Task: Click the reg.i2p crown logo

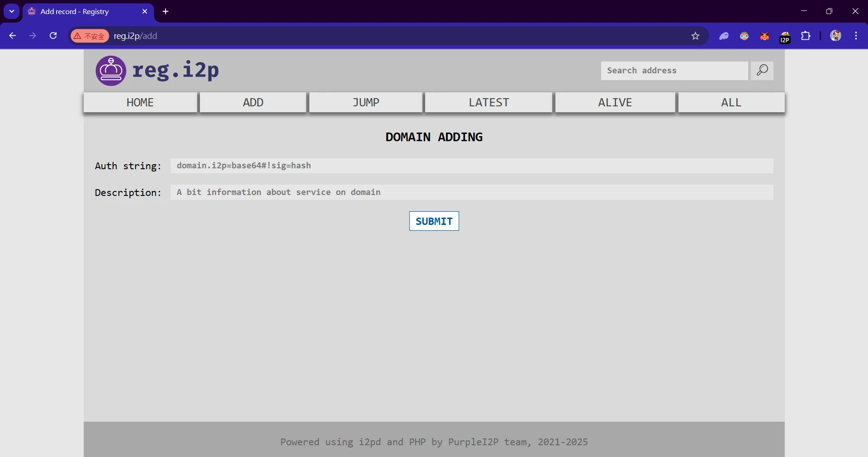Action: coord(111,71)
